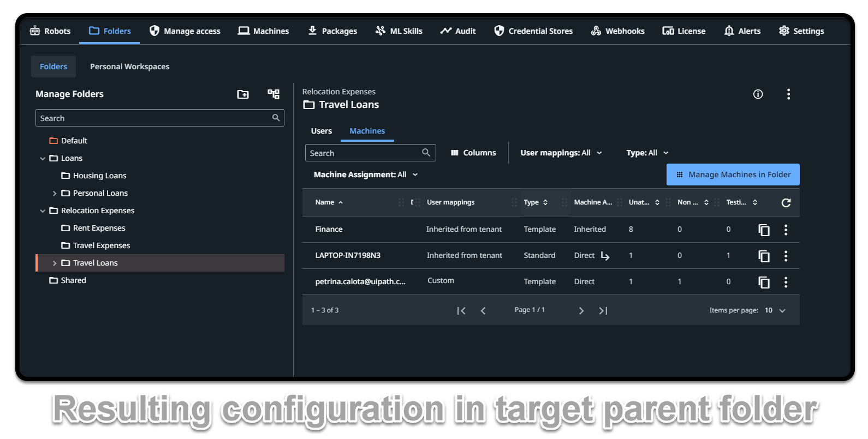The height and width of the screenshot is (439, 868).
Task: Sort by Testing runtimes column
Action: tap(742, 202)
